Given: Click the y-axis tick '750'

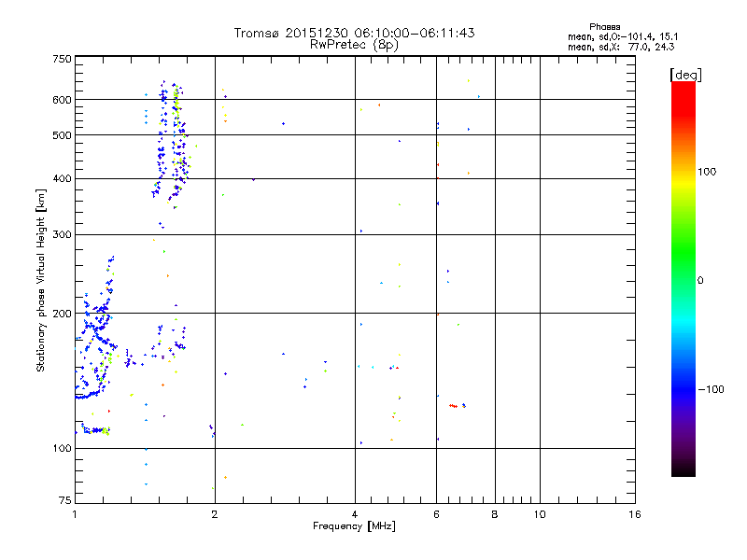Looking at the screenshot, I should pyautogui.click(x=62, y=59).
